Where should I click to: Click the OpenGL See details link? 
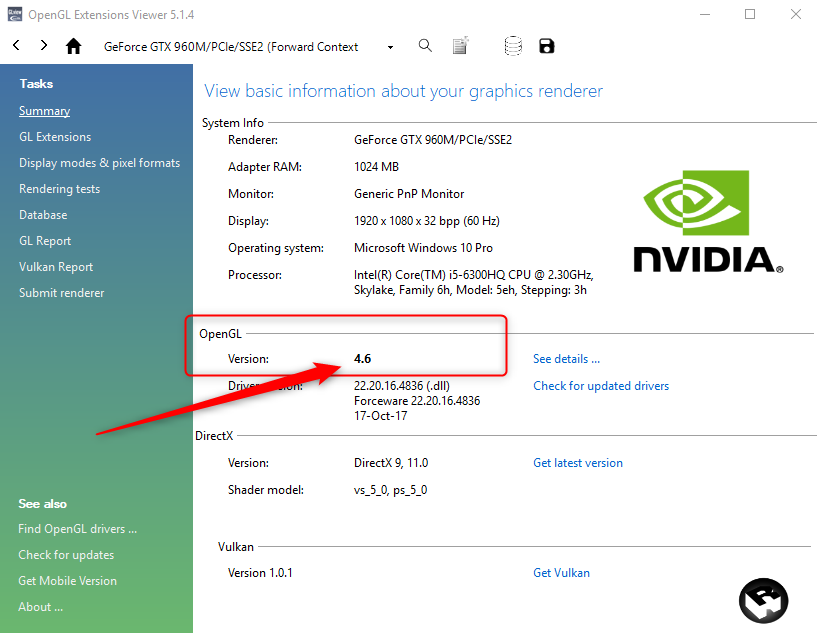click(566, 359)
